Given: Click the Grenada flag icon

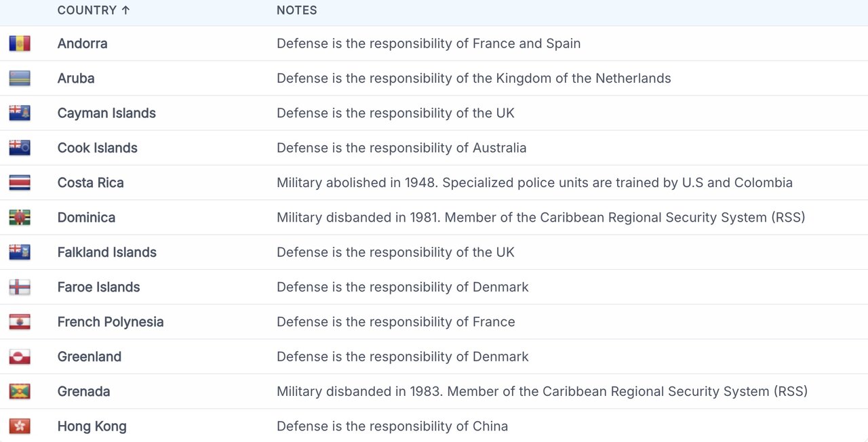Looking at the screenshot, I should click(x=20, y=392).
